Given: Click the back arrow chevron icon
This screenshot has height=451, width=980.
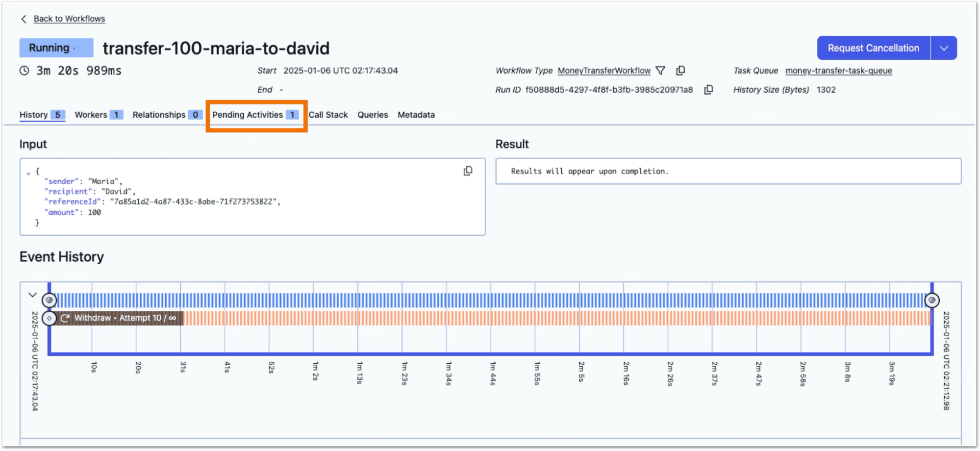Looking at the screenshot, I should (x=24, y=19).
